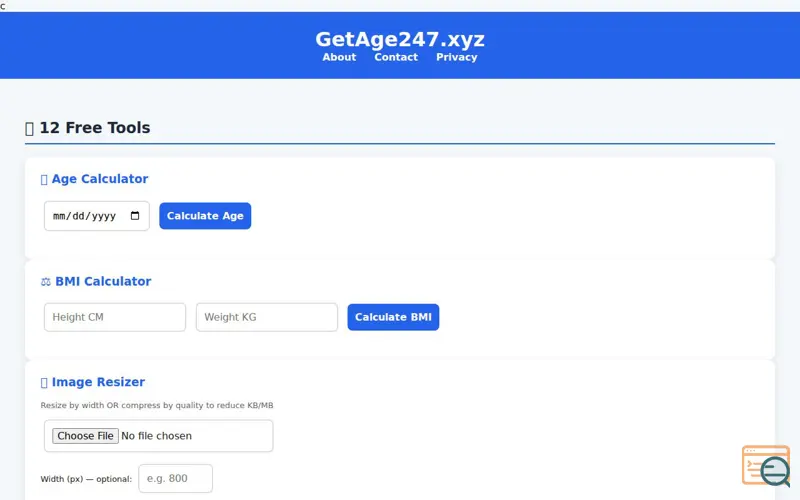Click the 'Resize by width OR compress' description
Screen dimensions: 800x500
click(x=157, y=406)
